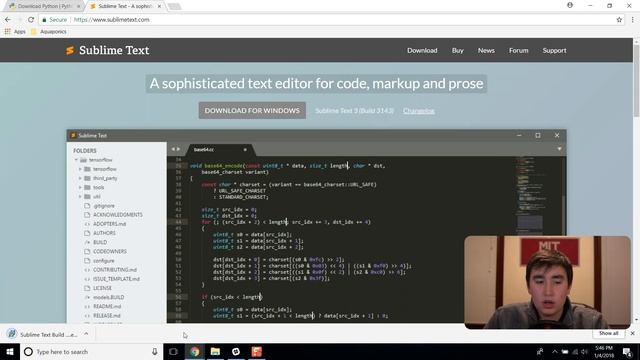The height and width of the screenshot is (360, 640).
Task: Open the Windows Start menu
Action: 10,351
